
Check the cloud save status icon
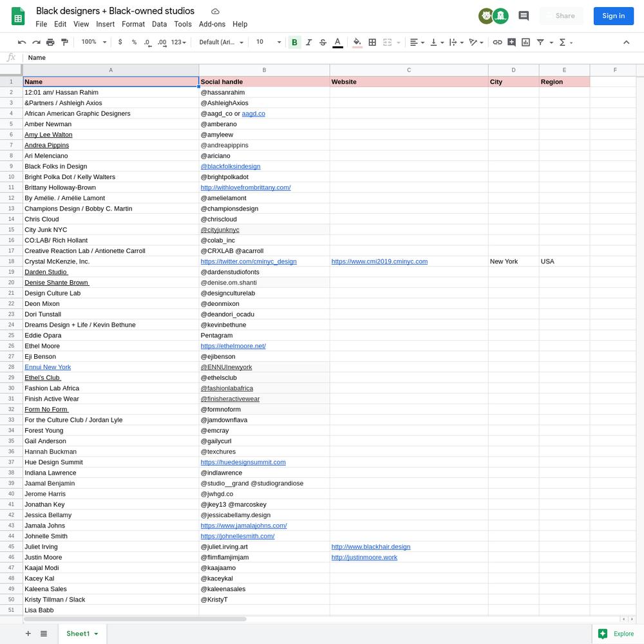click(215, 12)
